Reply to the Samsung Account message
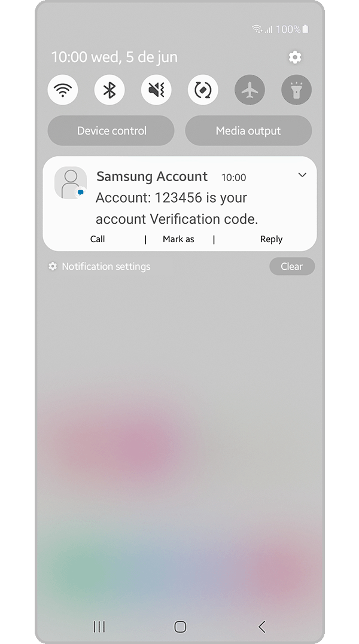Image resolution: width=359 pixels, height=644 pixels. (x=271, y=239)
